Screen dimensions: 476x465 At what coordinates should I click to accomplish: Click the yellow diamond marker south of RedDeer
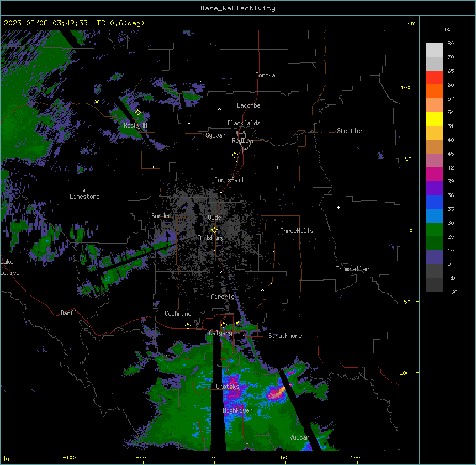pos(235,155)
